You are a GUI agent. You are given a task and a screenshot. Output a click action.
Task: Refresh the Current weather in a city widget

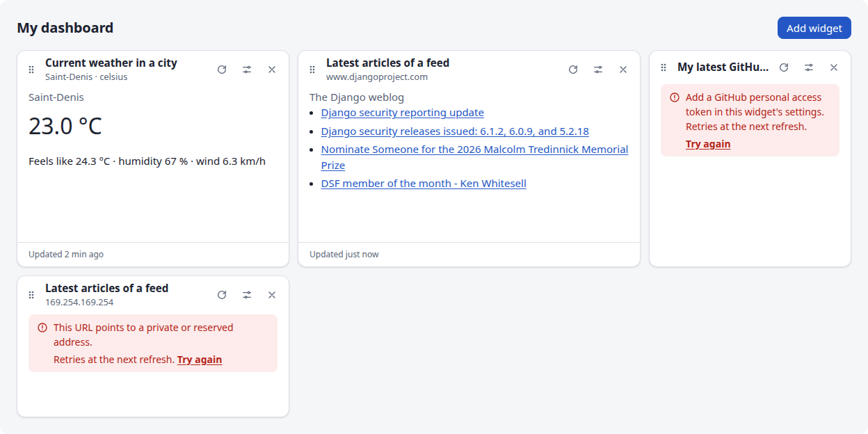(222, 70)
